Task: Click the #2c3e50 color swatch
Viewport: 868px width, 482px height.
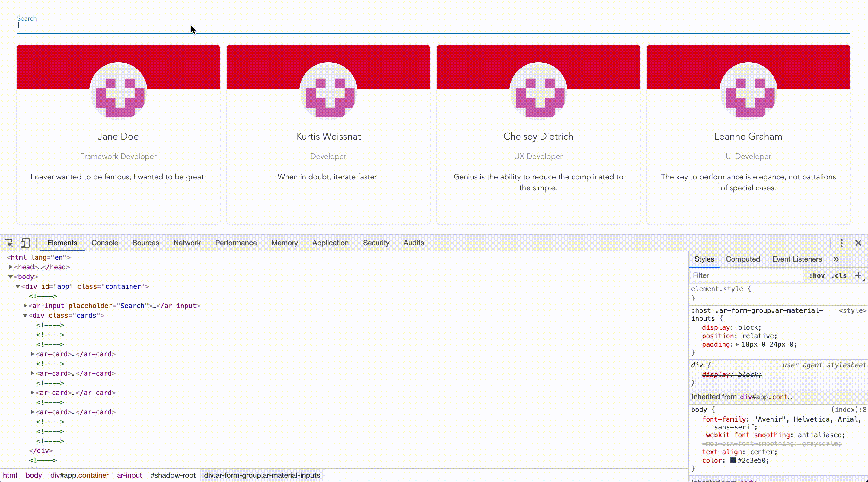Action: (x=733, y=461)
